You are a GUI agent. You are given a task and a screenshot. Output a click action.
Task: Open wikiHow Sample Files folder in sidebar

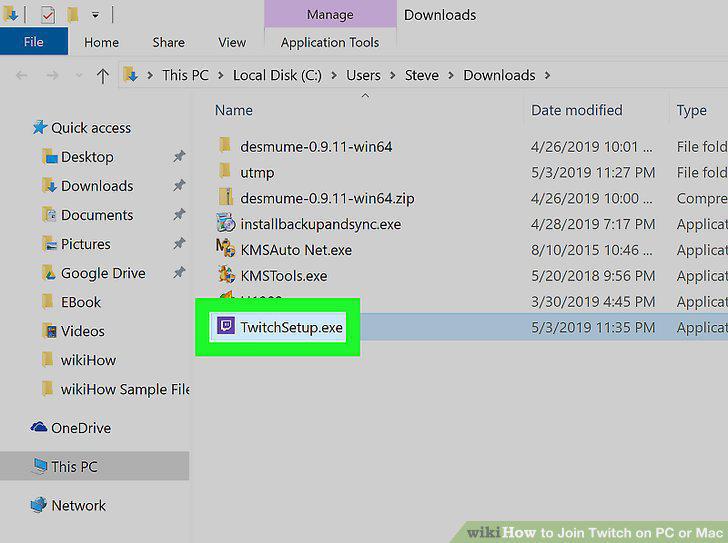point(125,389)
